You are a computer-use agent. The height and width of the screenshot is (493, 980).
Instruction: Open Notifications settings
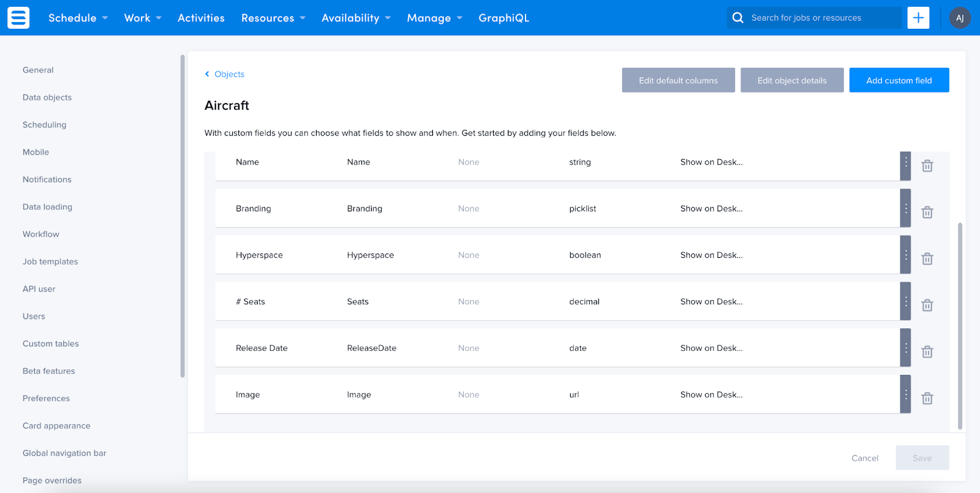pyautogui.click(x=47, y=179)
